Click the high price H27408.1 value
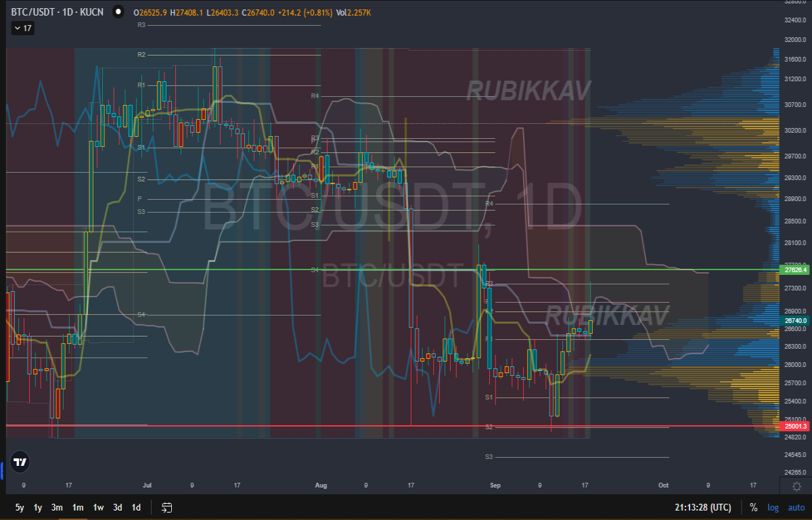Screen dimensions: 812x520 click(x=188, y=13)
